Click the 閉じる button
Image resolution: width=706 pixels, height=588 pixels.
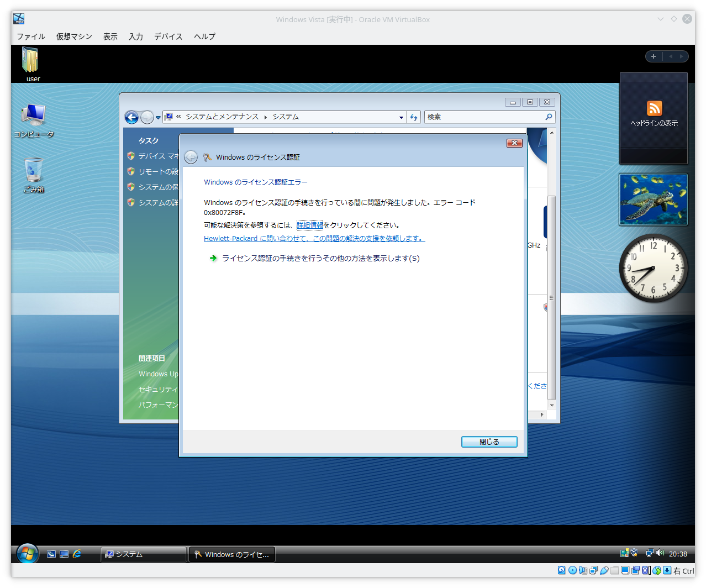(x=489, y=442)
